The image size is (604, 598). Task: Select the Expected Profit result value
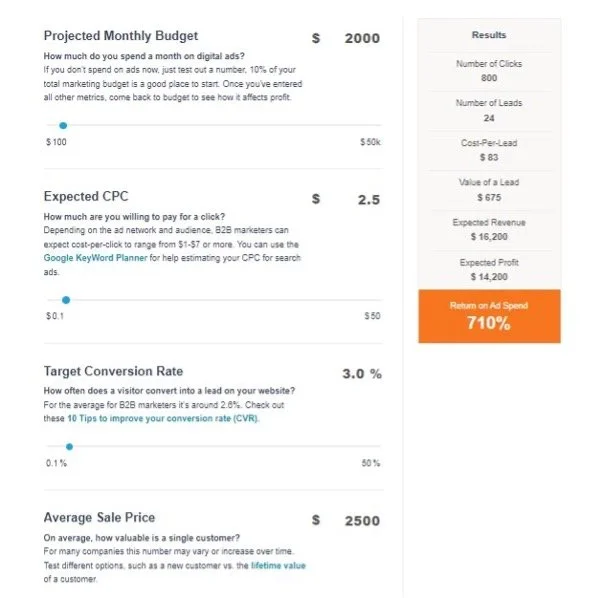click(489, 277)
